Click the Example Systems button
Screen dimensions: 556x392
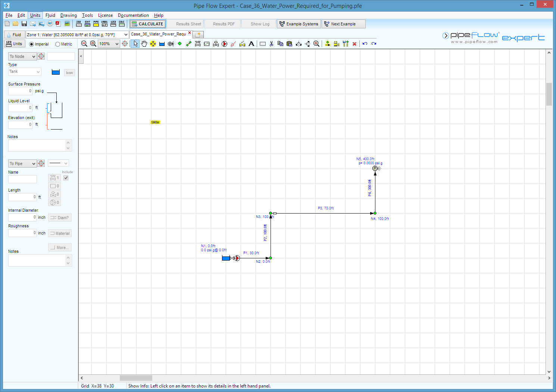(x=299, y=24)
